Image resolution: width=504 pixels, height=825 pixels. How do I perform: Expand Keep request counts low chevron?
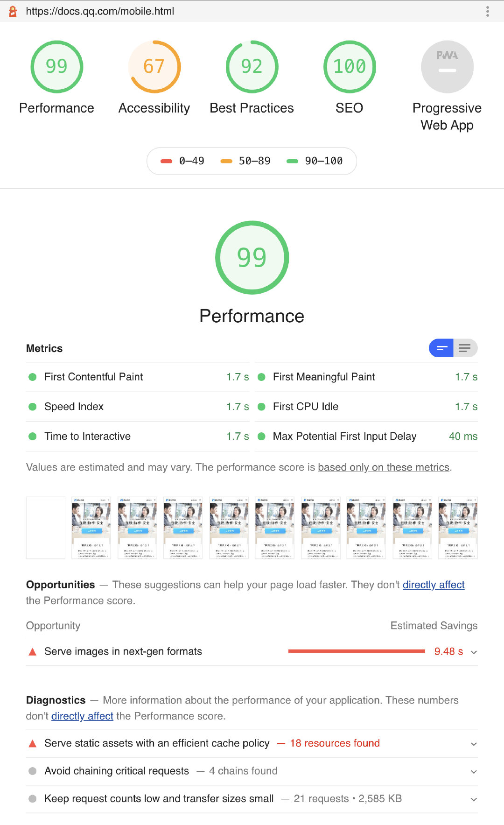point(474,799)
